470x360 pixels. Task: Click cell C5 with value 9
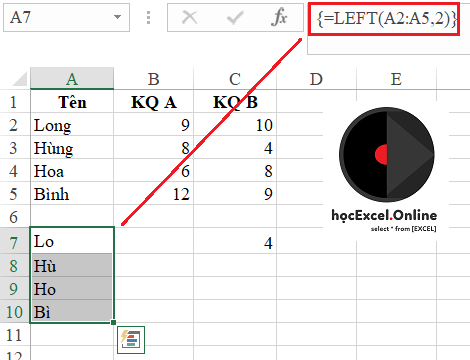[x=235, y=193]
